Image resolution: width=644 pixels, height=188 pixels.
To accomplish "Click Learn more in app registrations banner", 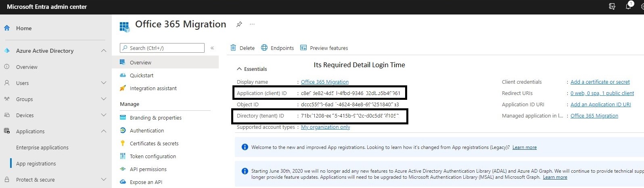I will coord(525,147).
